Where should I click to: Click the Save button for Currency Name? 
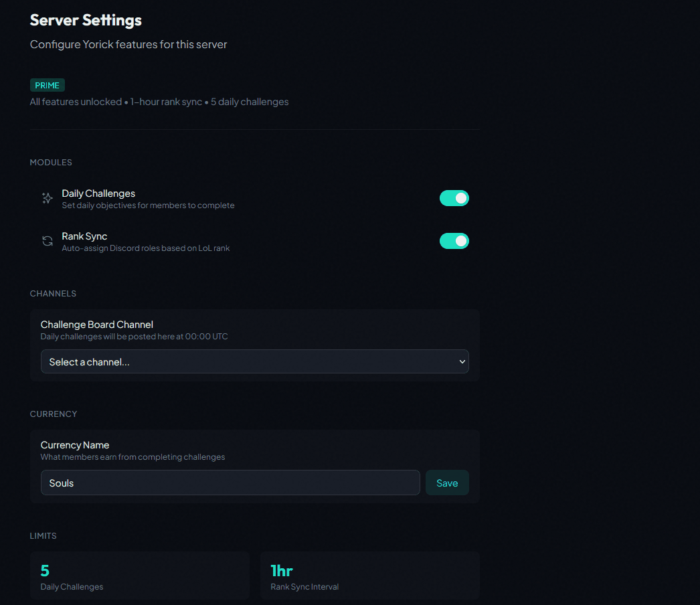(x=447, y=482)
